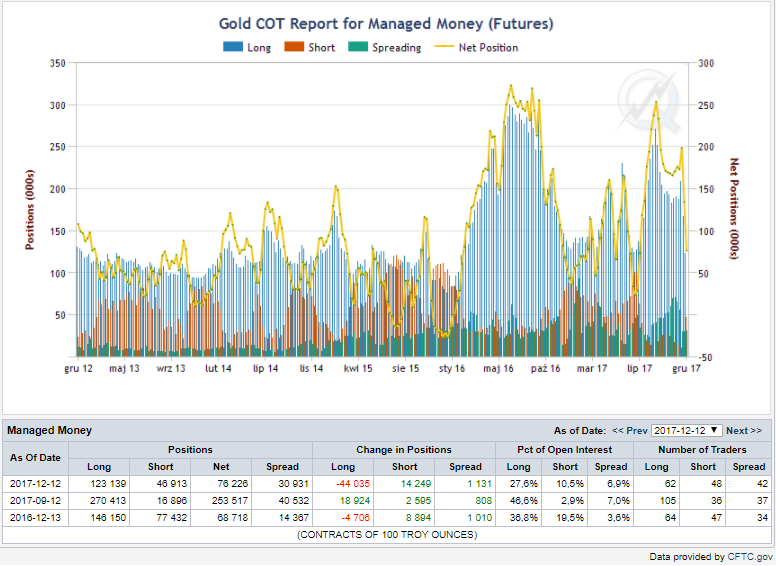Click the chart title Gold COT Report

(x=386, y=23)
